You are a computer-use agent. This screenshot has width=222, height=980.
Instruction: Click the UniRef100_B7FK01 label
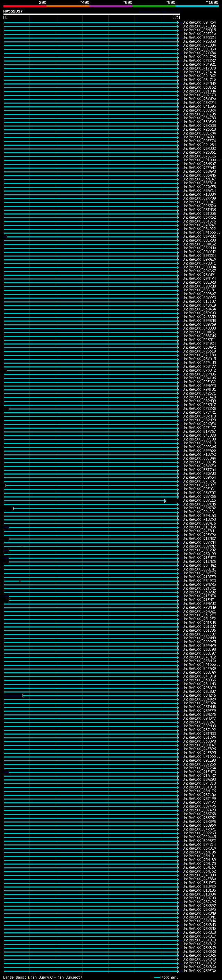pyautogui.click(x=199, y=481)
